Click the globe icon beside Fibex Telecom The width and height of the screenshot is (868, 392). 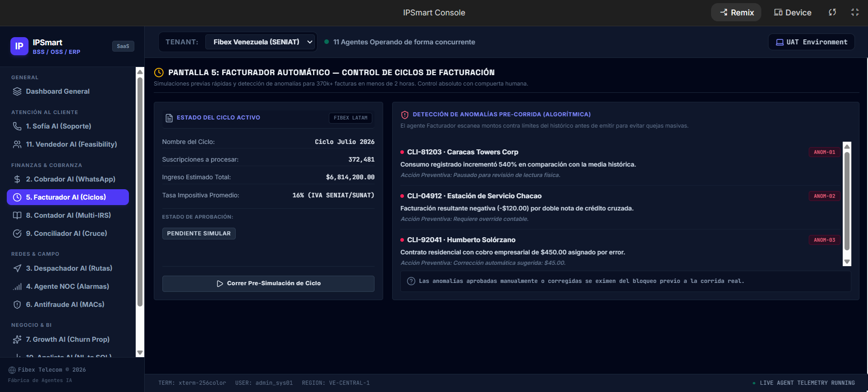click(12, 370)
